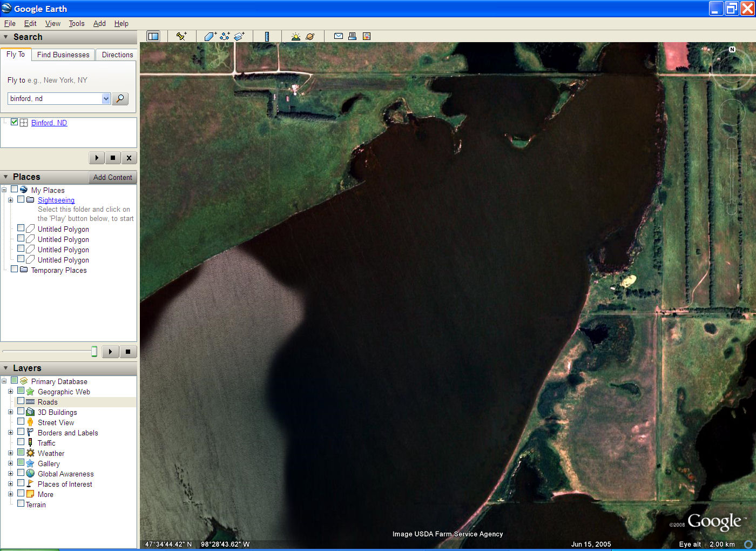Switch to the Directions tab
The image size is (756, 551).
pyautogui.click(x=117, y=55)
